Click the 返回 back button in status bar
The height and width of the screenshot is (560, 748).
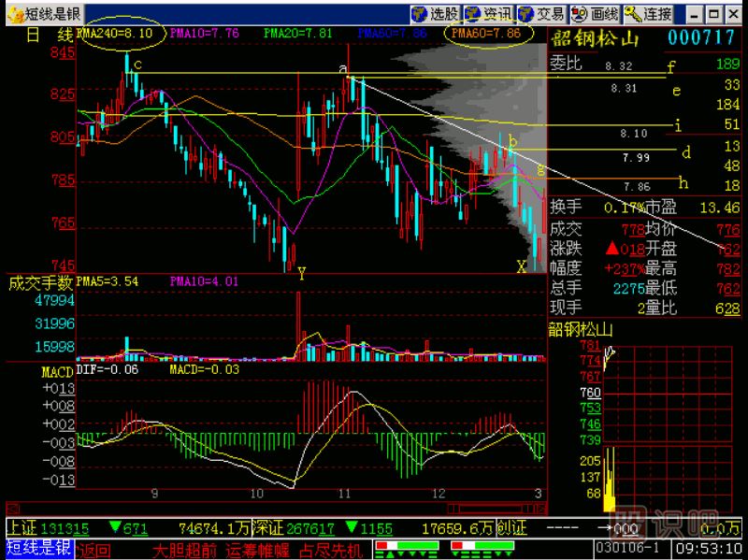pos(95,549)
